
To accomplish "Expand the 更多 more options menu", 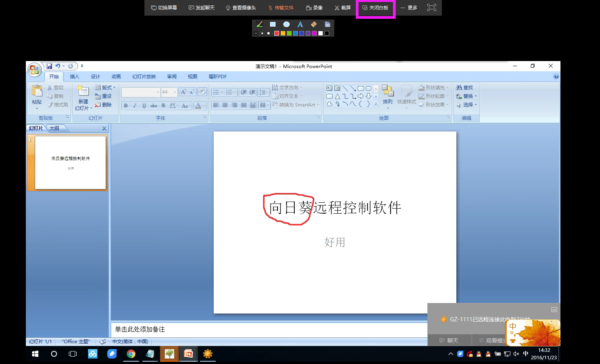I will (409, 8).
